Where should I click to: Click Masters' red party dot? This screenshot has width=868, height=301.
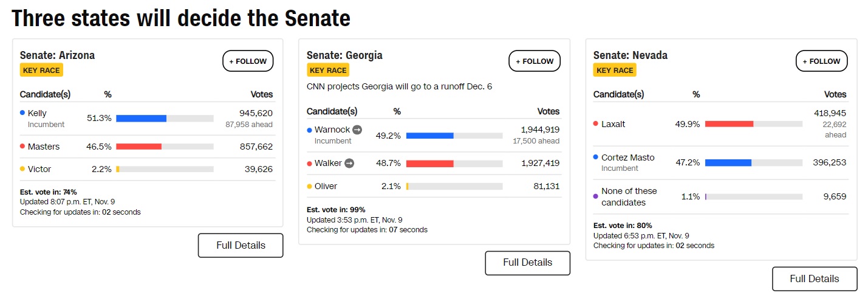click(22, 147)
